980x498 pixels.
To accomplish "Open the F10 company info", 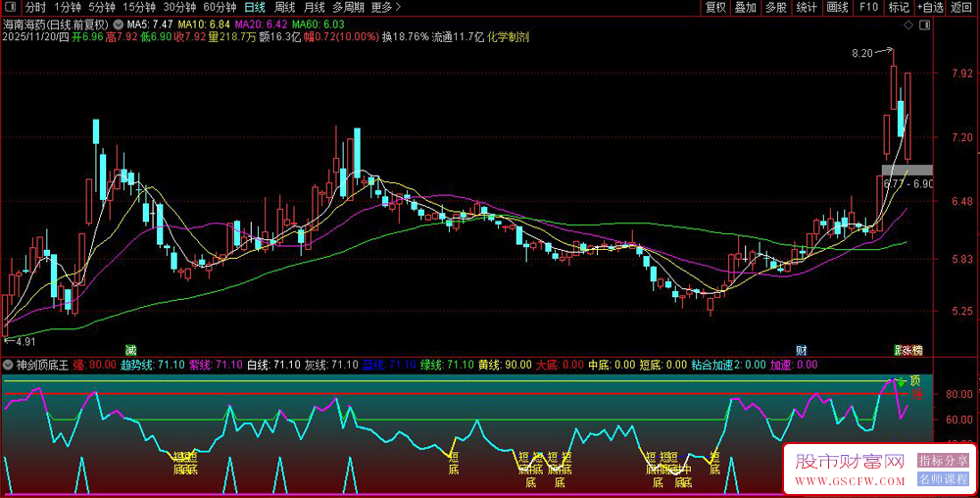I will (x=868, y=7).
